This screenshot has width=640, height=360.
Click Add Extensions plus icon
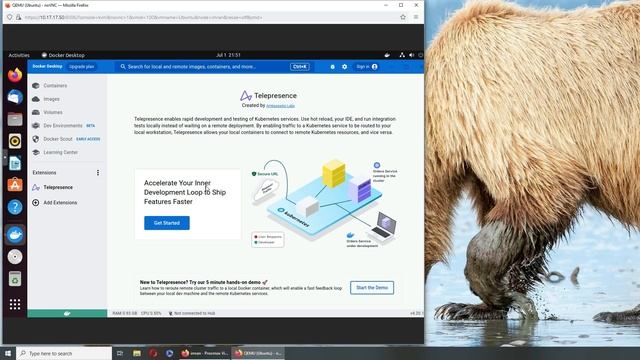(36, 202)
